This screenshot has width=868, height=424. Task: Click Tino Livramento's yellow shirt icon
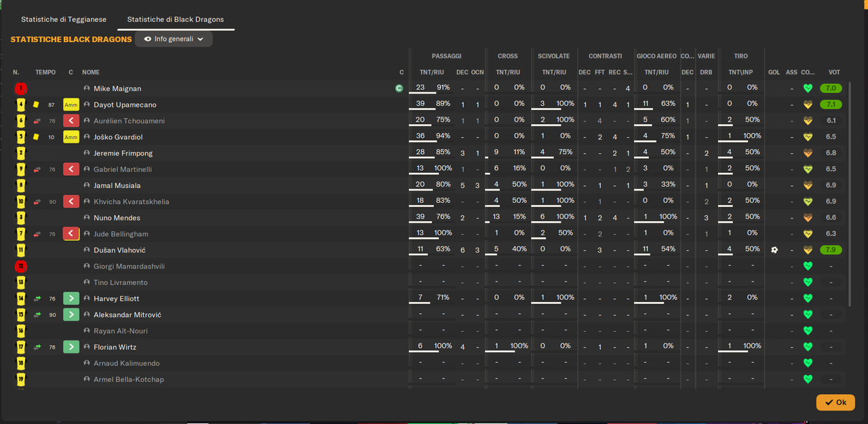coord(21,282)
